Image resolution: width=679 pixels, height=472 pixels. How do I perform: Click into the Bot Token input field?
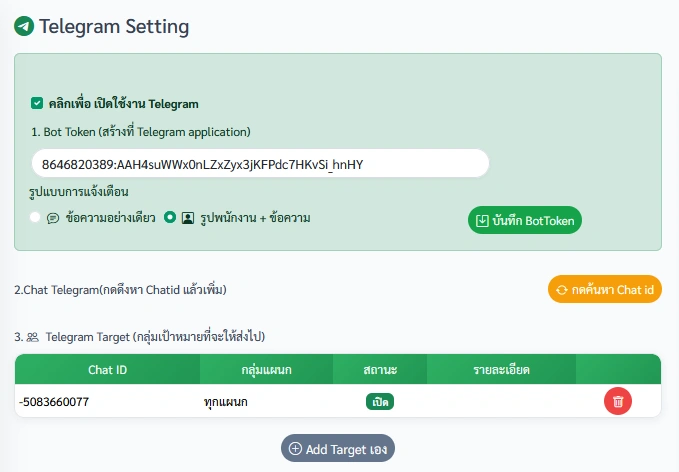[x=260, y=164]
